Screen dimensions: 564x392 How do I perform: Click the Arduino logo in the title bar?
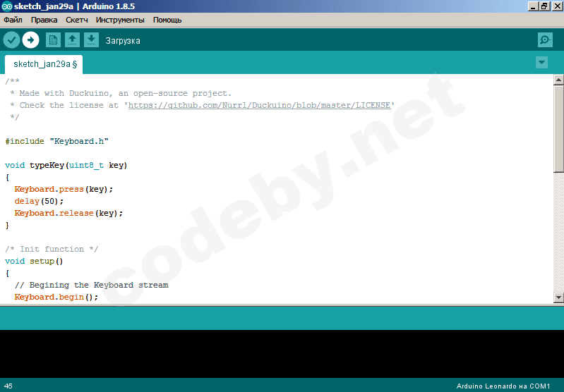point(6,6)
